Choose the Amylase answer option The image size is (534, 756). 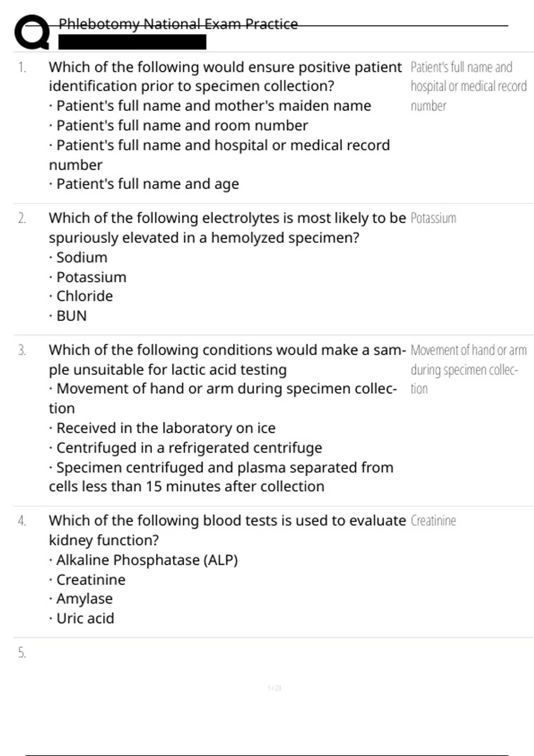(x=84, y=599)
